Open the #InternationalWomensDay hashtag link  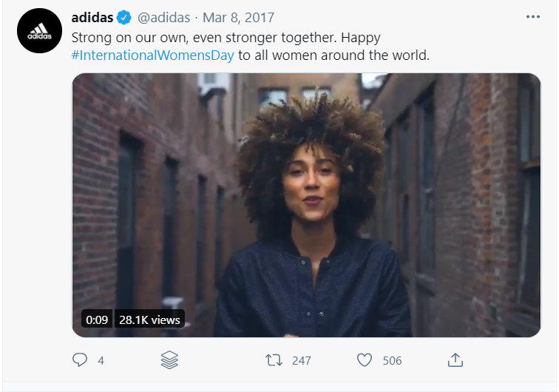[152, 55]
